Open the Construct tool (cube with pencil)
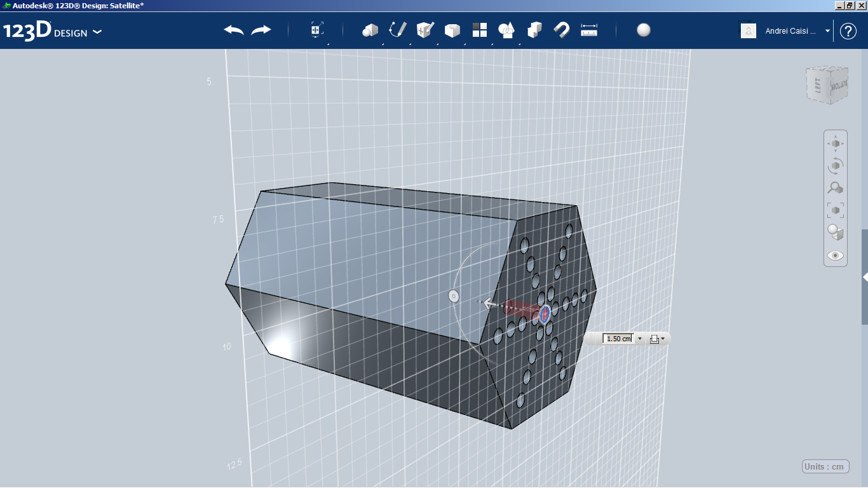The width and height of the screenshot is (868, 488). [x=425, y=30]
